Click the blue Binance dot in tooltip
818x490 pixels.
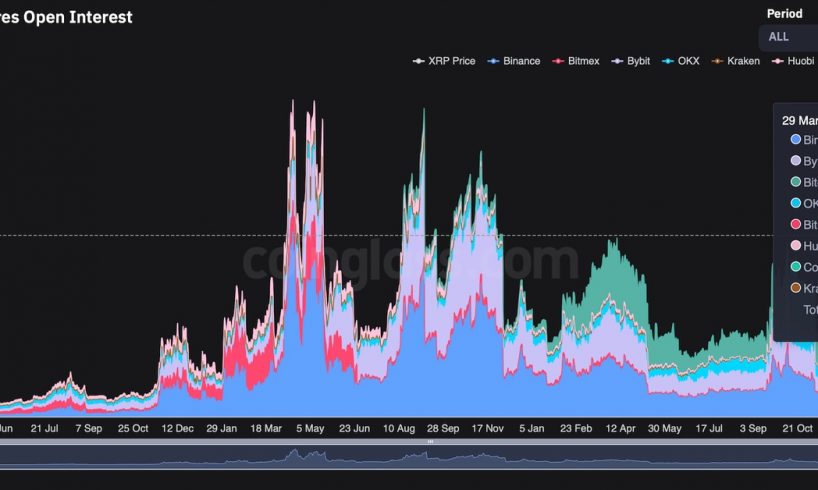point(796,140)
